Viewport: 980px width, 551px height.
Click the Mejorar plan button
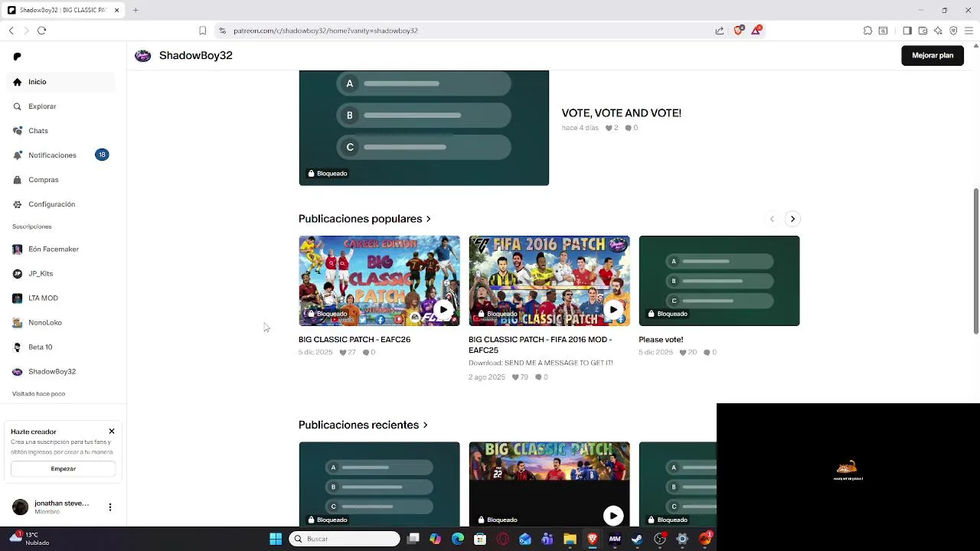click(933, 56)
